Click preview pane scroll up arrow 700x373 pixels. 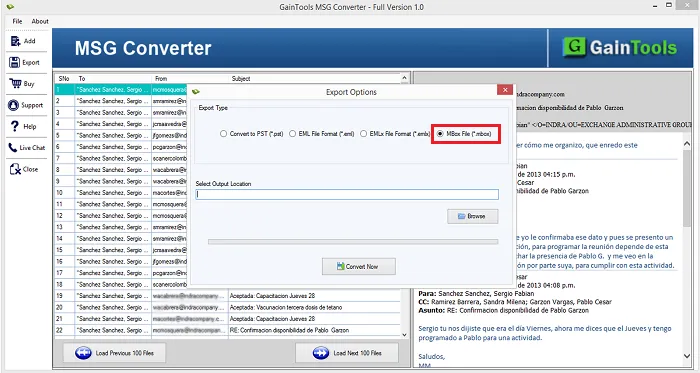[x=687, y=144]
